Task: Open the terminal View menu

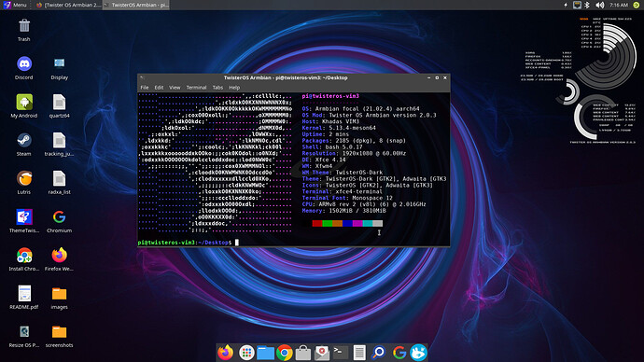Action: pyautogui.click(x=175, y=88)
